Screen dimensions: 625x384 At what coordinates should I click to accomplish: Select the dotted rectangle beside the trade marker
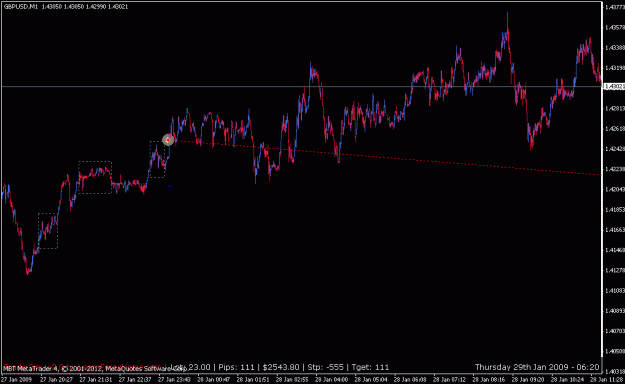pos(157,159)
